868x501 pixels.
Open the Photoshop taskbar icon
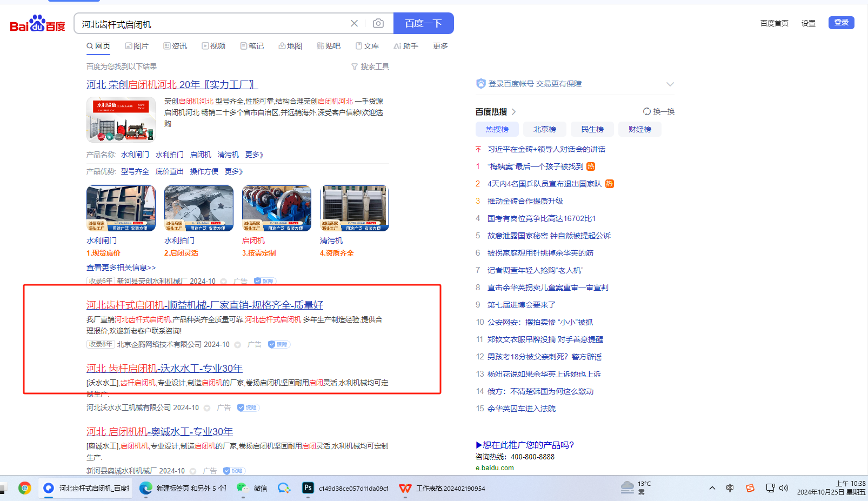[x=308, y=488]
